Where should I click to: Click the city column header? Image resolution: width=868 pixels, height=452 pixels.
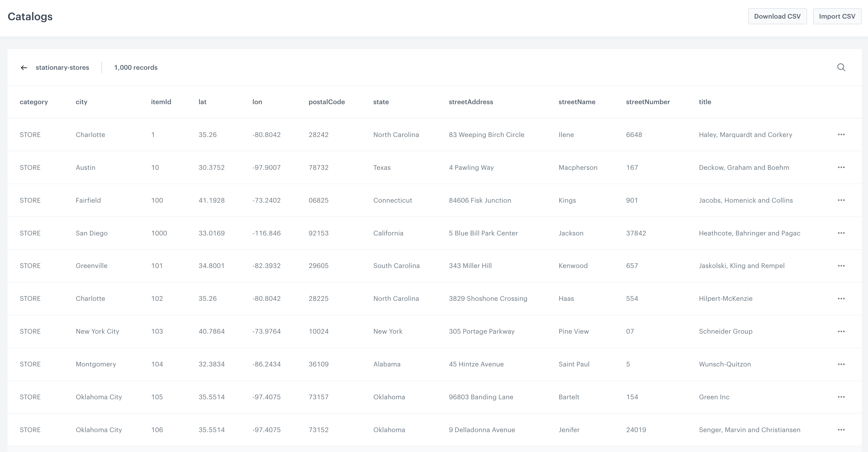click(x=81, y=102)
